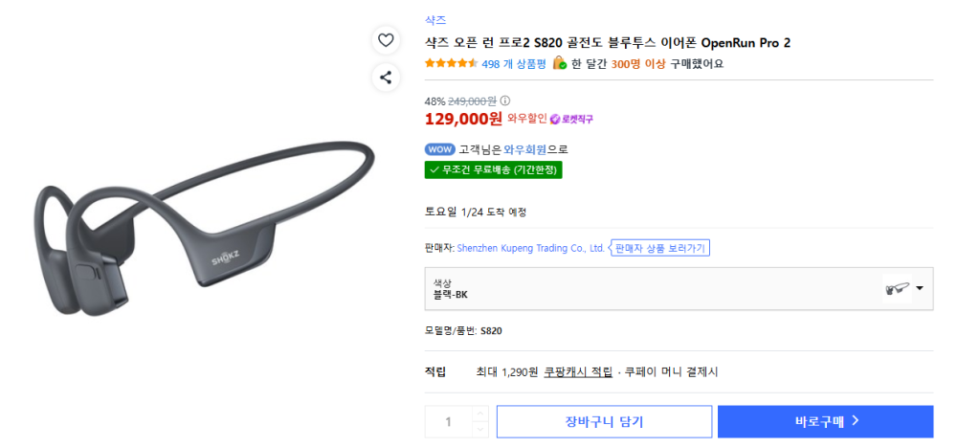Open the 498개 상품평 reviews link
The height and width of the screenshot is (448, 980).
click(513, 64)
